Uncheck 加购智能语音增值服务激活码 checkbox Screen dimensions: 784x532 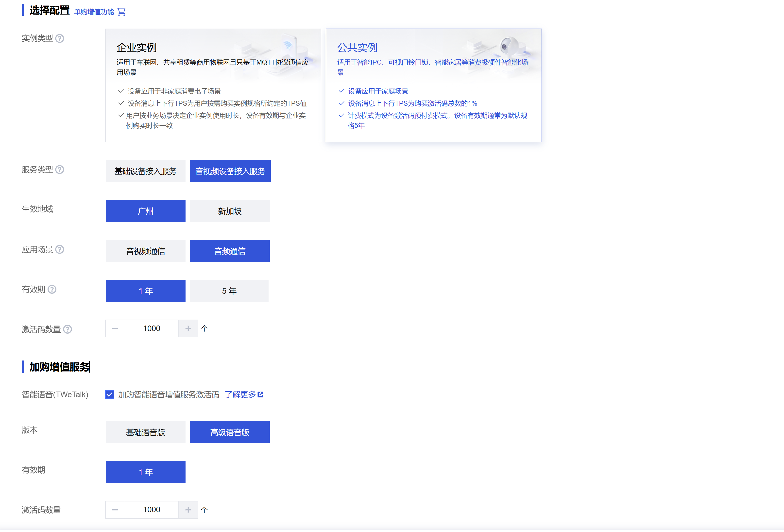pyautogui.click(x=110, y=395)
